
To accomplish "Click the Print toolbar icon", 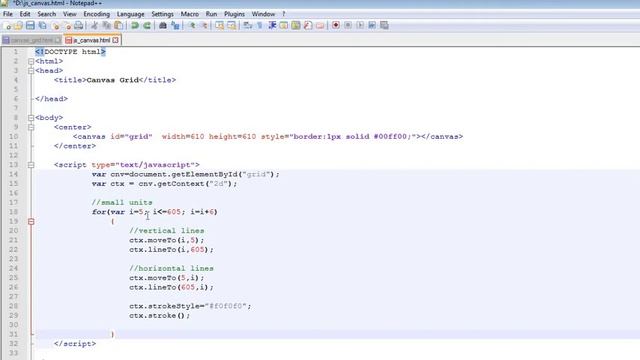I will (x=78, y=26).
